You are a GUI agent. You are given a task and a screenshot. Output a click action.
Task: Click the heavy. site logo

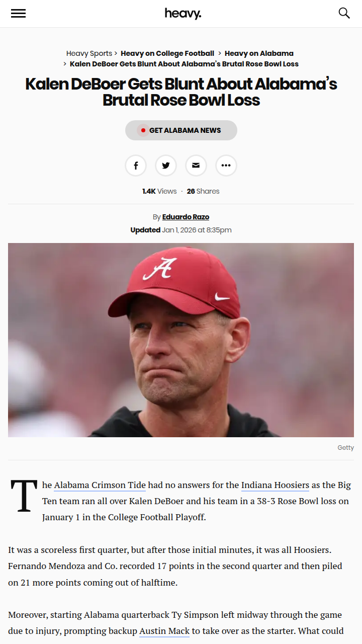[183, 14]
